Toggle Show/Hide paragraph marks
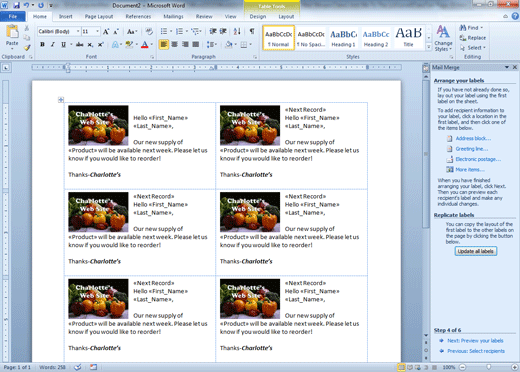This screenshot has width=520, height=372. point(252,31)
